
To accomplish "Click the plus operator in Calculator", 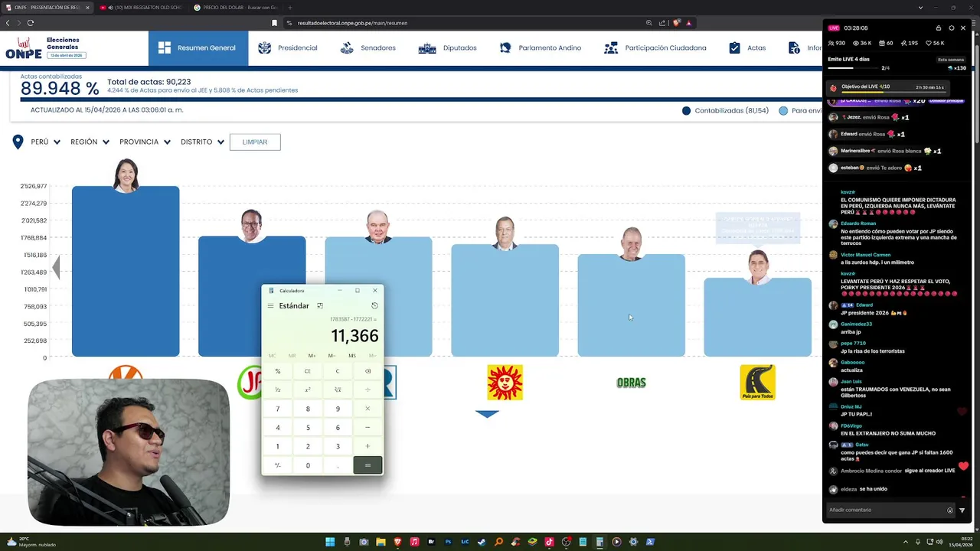I will tap(367, 446).
